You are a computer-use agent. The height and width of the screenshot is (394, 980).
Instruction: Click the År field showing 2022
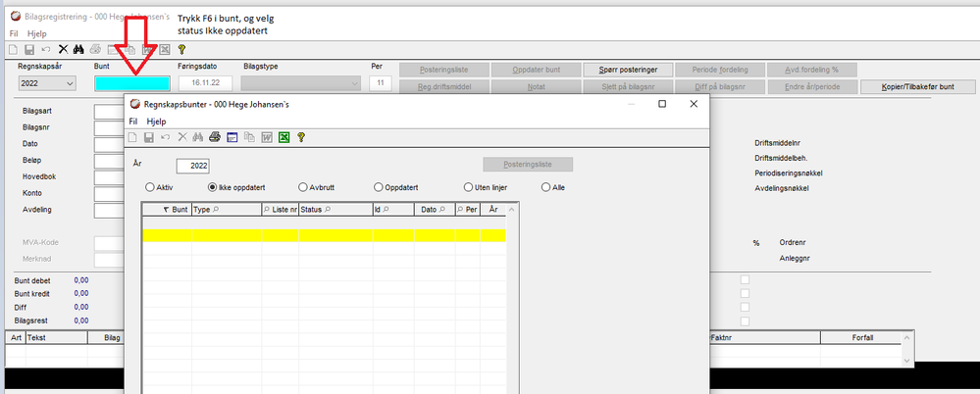tap(193, 166)
